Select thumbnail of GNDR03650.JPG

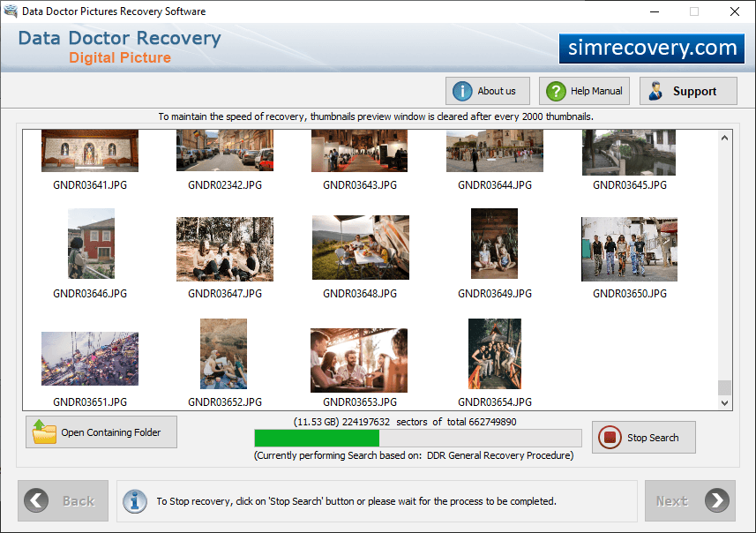(629, 249)
